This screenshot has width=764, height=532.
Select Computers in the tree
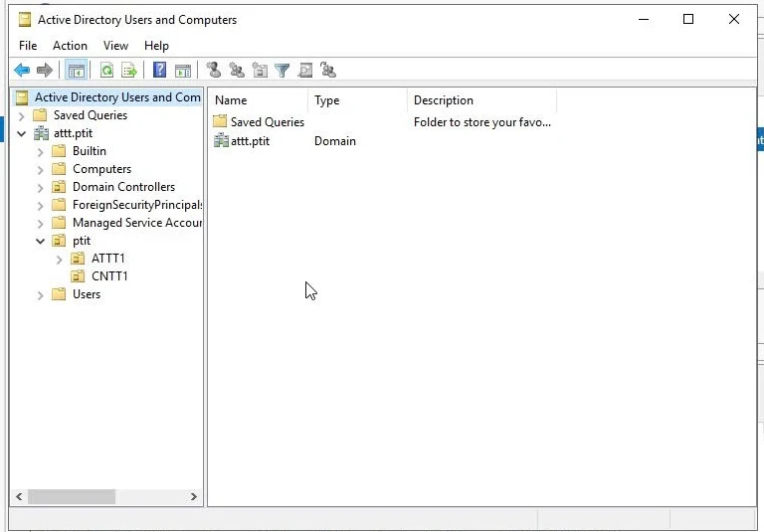pos(101,169)
